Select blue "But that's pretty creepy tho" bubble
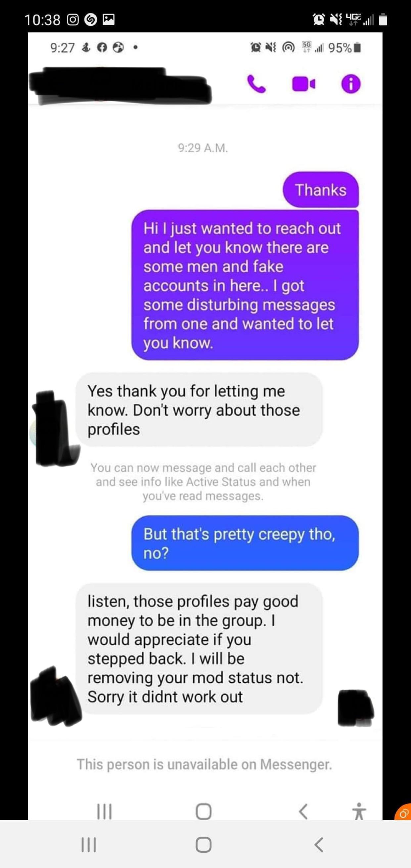Image resolution: width=411 pixels, height=868 pixels. click(x=245, y=543)
